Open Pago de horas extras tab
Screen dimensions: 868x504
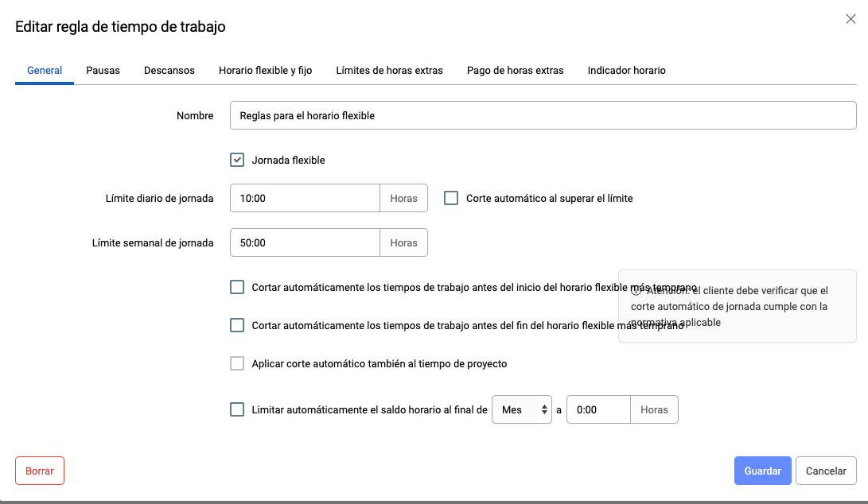point(515,70)
